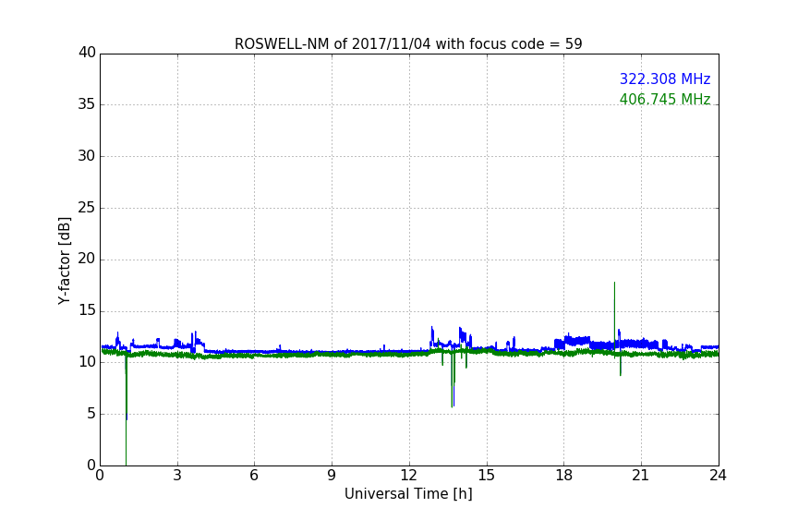Click the 'Y-factor [dB]' axis label
The width and height of the screenshot is (798, 532).
64,260
